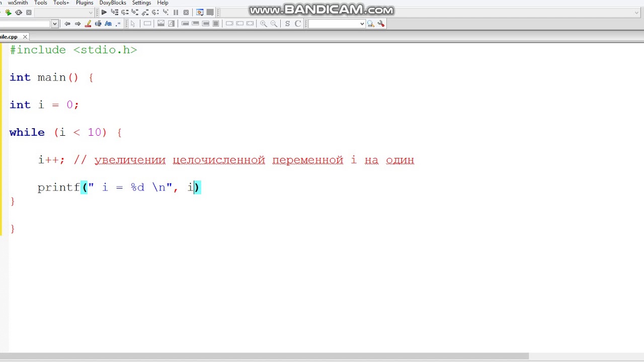The width and height of the screenshot is (644, 362).
Task: Click the 'while' keyword
Action: click(27, 132)
